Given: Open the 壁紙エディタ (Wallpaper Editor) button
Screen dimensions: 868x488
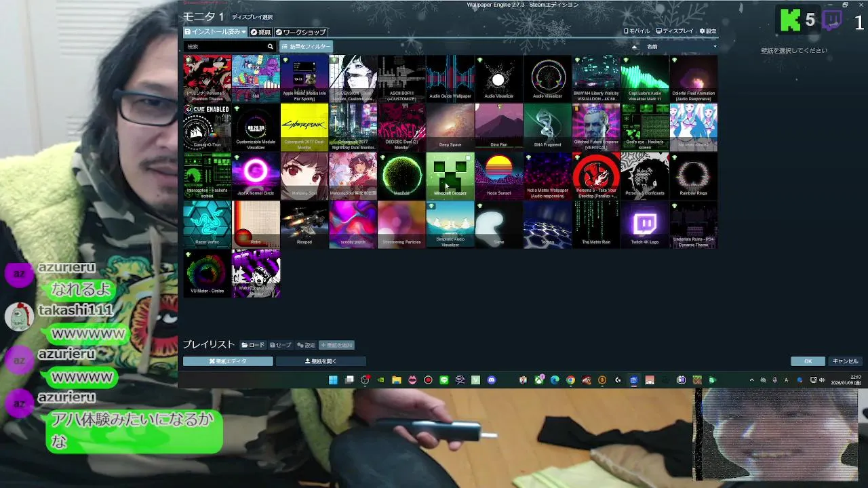Looking at the screenshot, I should tap(228, 361).
